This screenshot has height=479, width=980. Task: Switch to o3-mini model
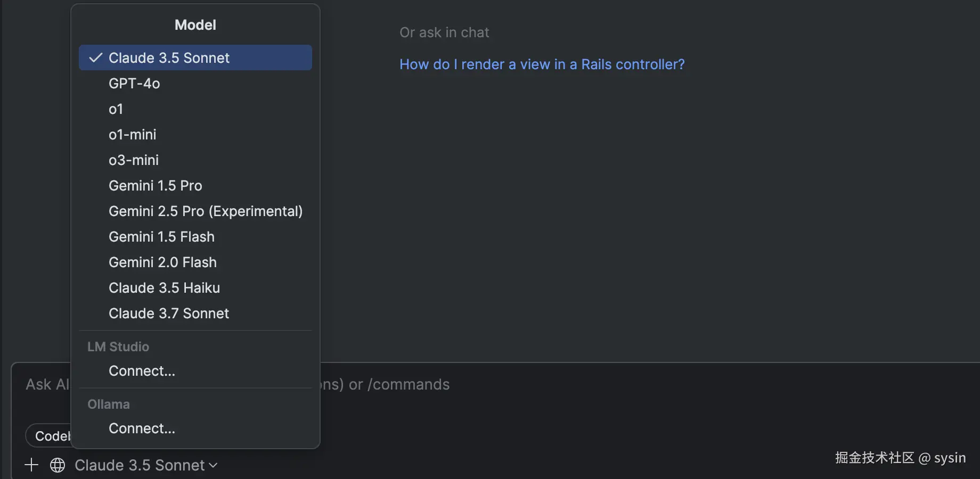click(134, 160)
